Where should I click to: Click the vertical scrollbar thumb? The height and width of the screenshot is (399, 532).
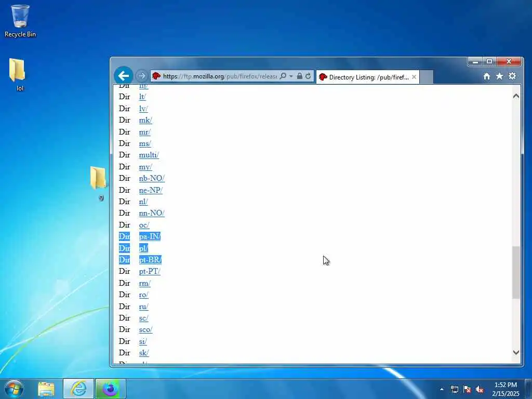516,272
